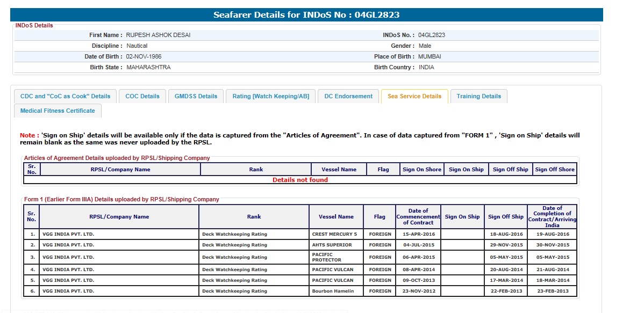This screenshot has height=313, width=644.
Task: Click the red 'Details not found' message
Action: [300, 180]
